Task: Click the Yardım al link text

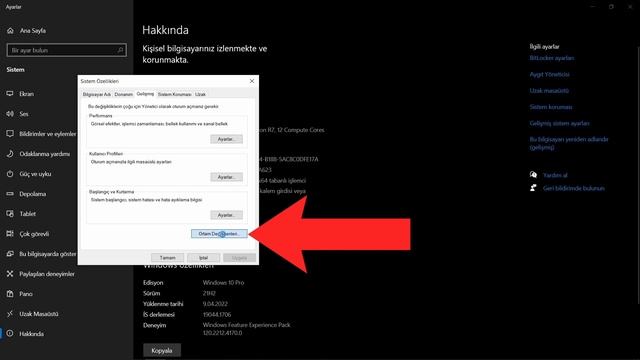Action: coord(555,175)
